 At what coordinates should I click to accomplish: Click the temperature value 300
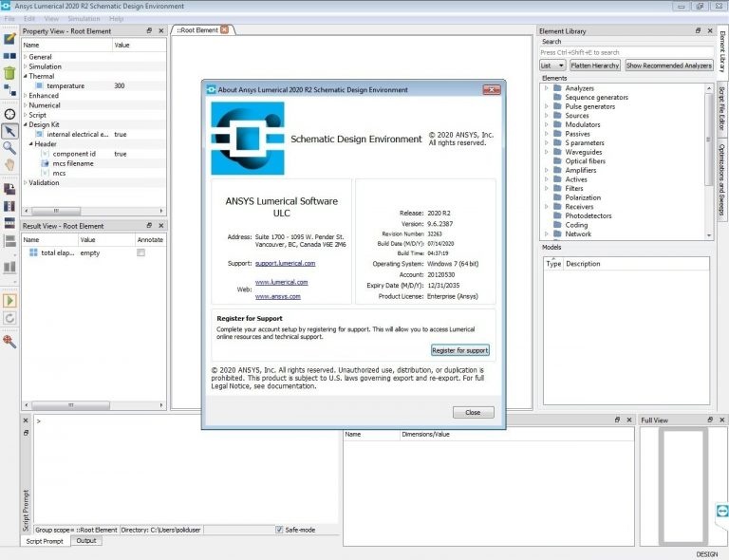tap(120, 85)
